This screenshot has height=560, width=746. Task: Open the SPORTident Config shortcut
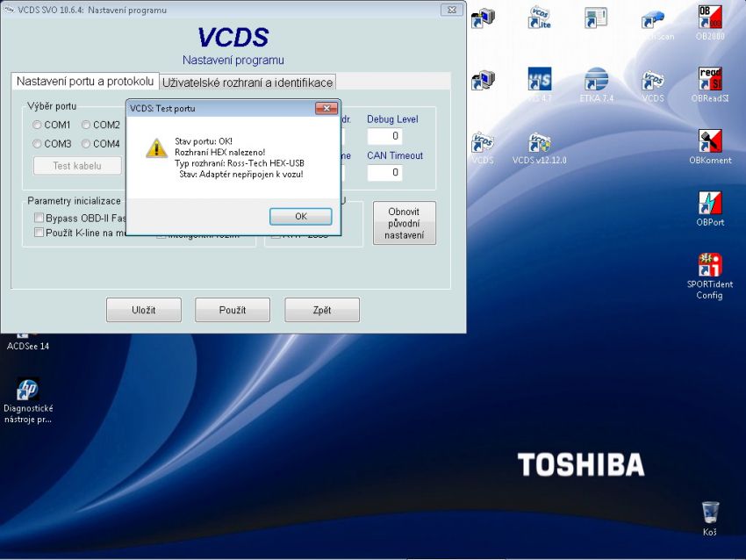coord(710,276)
